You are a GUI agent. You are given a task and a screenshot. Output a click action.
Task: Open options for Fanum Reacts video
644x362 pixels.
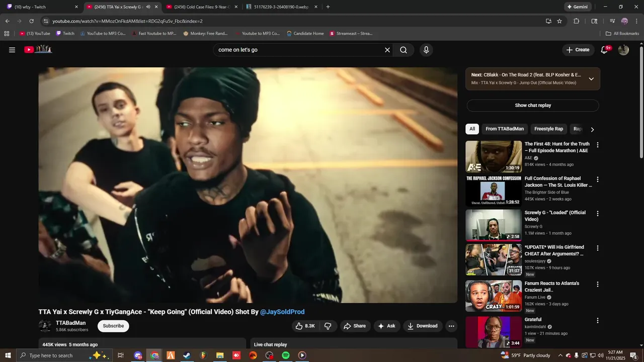click(x=598, y=284)
